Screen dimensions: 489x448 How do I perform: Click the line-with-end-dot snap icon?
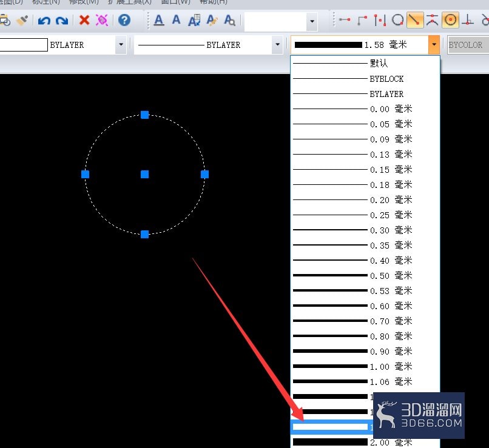coord(345,20)
